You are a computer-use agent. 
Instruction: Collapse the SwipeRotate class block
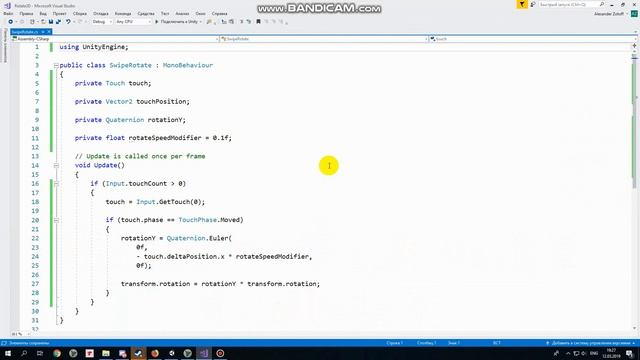[56, 65]
